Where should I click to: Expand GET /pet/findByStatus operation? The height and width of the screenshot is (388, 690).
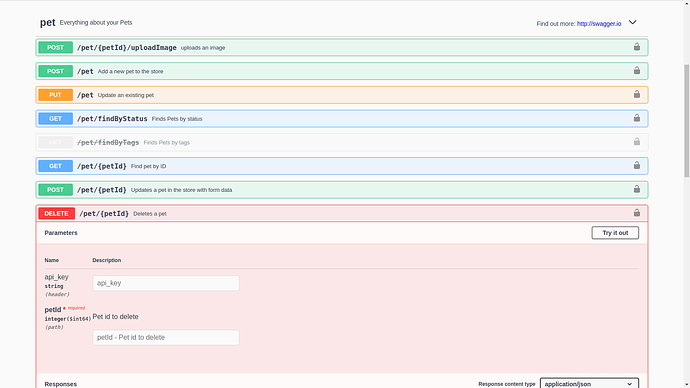pyautogui.click(x=341, y=119)
